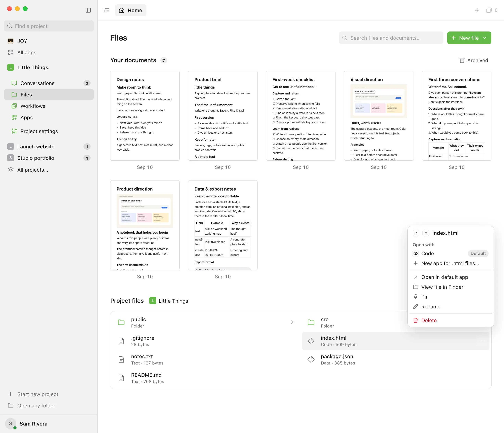
Task: Choose Open in default app
Action: click(x=450, y=277)
